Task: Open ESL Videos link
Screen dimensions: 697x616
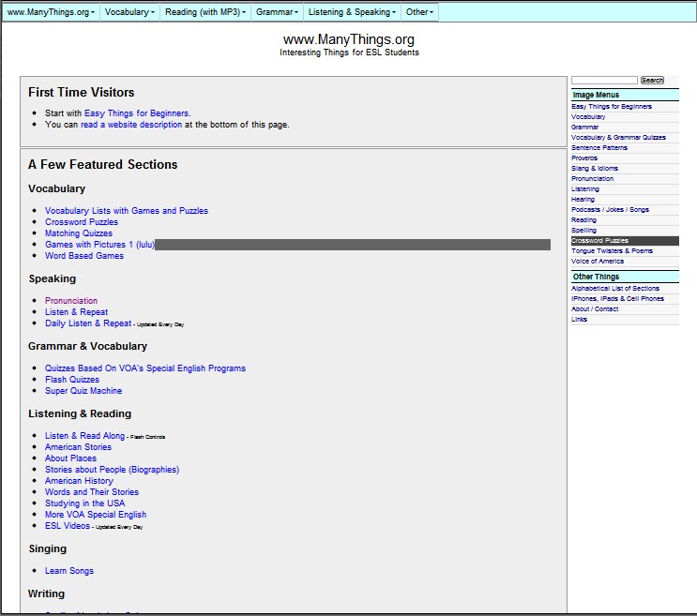Action: [x=68, y=526]
